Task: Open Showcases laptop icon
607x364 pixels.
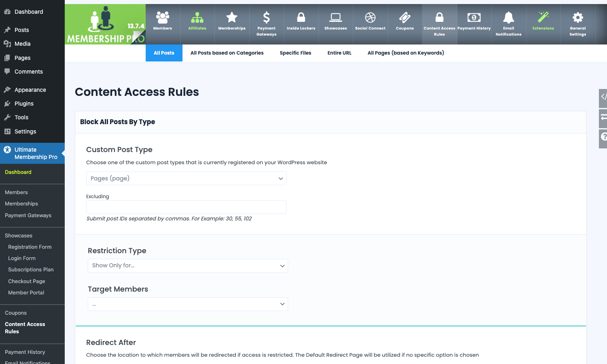Action: pyautogui.click(x=335, y=17)
